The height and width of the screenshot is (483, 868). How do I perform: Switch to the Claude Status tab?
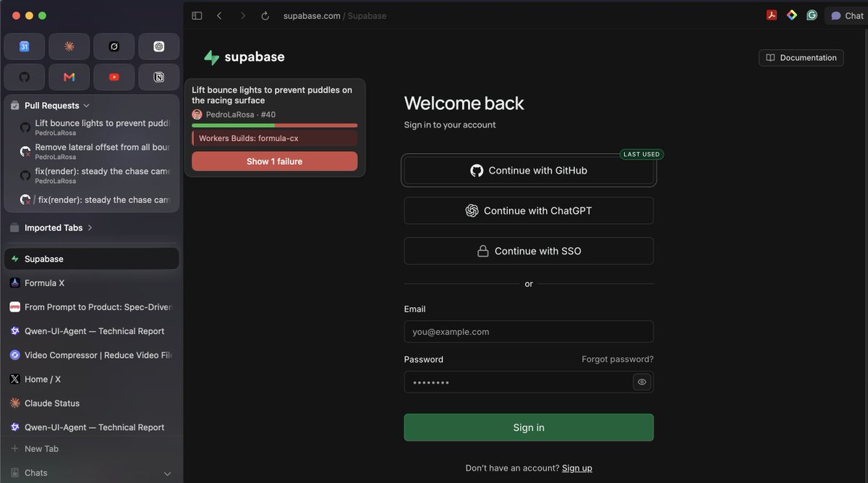91,403
